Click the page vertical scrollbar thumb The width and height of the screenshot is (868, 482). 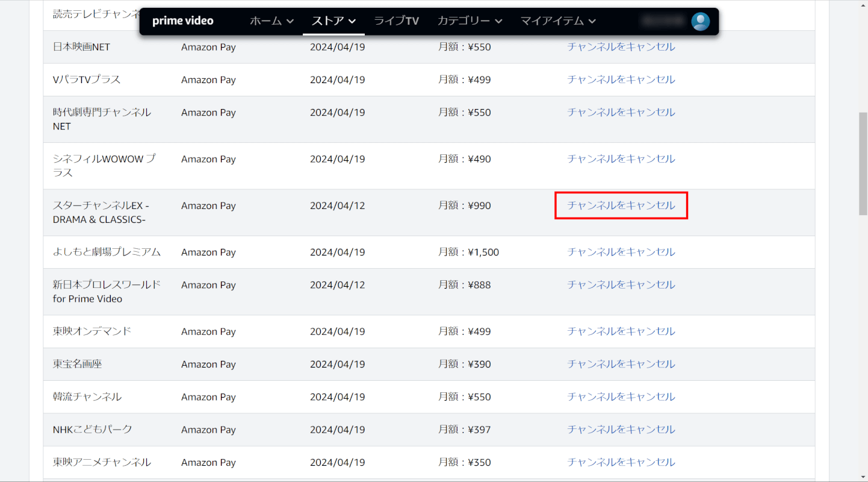point(863,163)
